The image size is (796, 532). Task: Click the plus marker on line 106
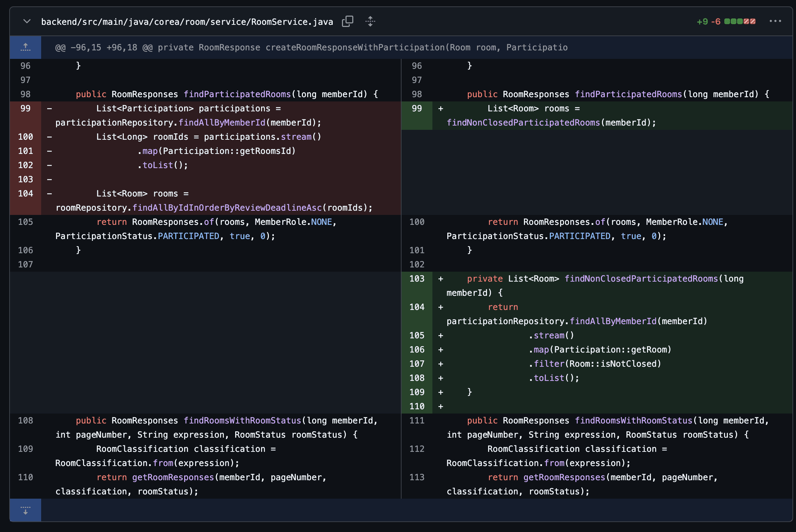[x=441, y=350]
